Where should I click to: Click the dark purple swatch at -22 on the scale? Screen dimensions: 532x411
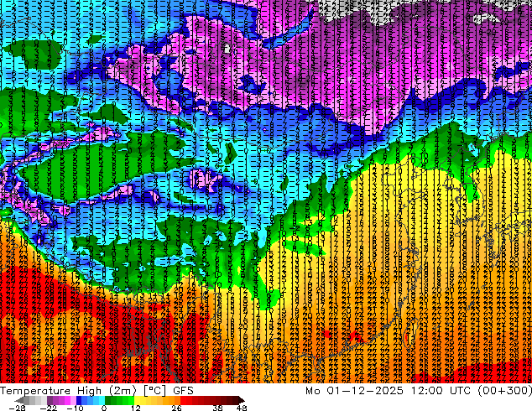[x=50, y=400]
